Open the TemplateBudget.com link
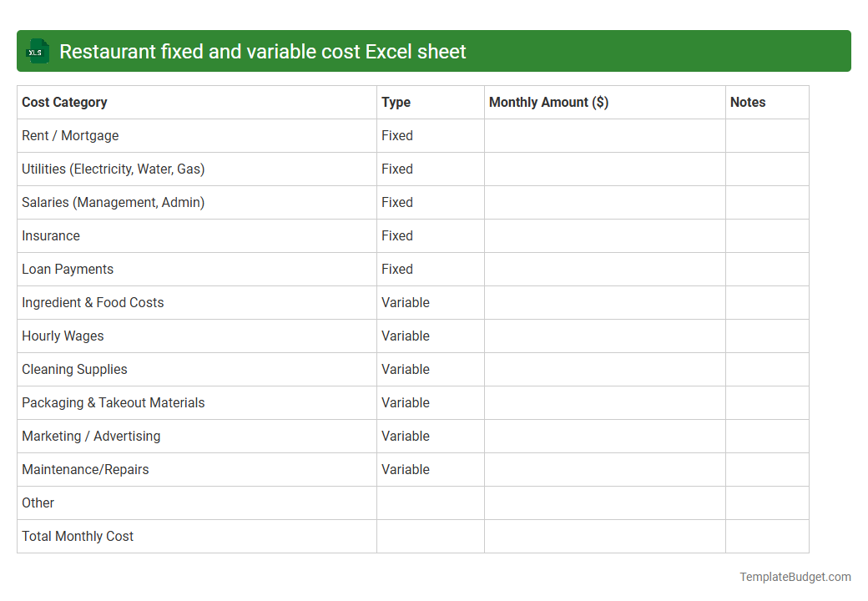Image resolution: width=868 pixels, height=601 pixels. click(x=795, y=576)
